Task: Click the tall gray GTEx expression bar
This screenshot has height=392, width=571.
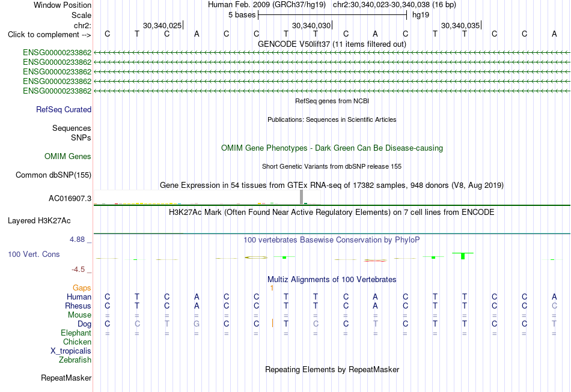Action: click(301, 197)
